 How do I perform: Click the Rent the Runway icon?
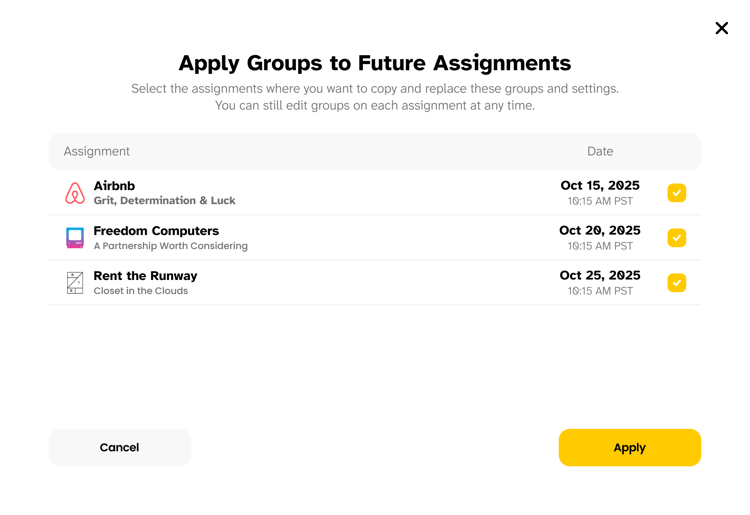point(75,283)
